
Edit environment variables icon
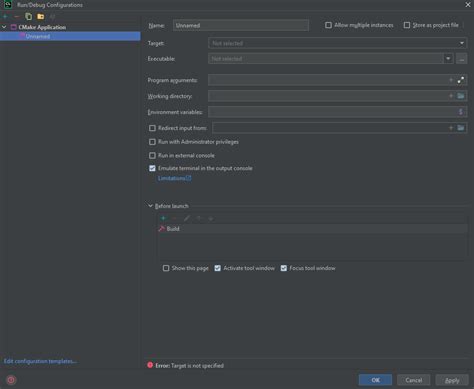461,112
